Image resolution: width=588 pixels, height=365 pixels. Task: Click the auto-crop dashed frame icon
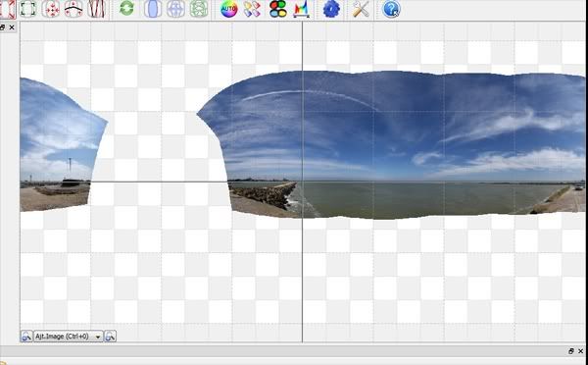27,9
